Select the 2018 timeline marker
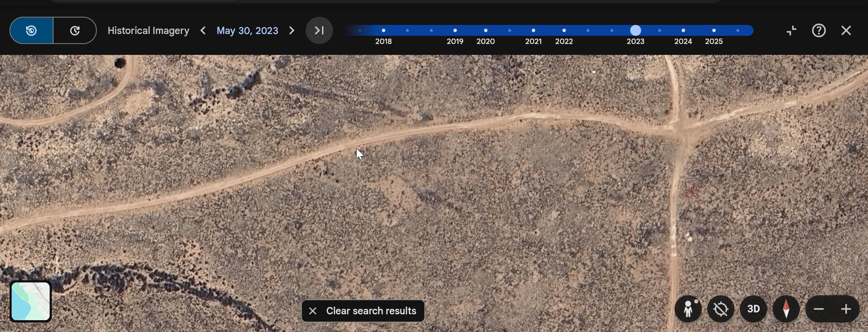Viewport: 868px width, 332px height. tap(383, 30)
